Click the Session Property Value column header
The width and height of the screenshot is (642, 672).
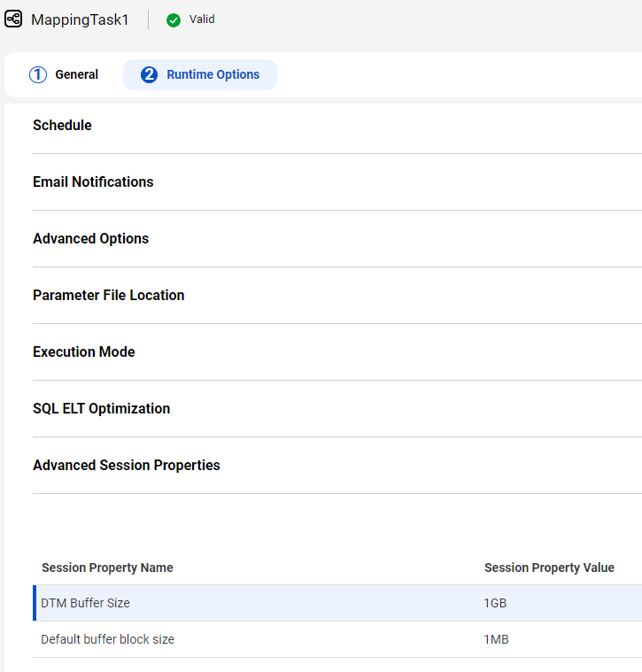549,568
